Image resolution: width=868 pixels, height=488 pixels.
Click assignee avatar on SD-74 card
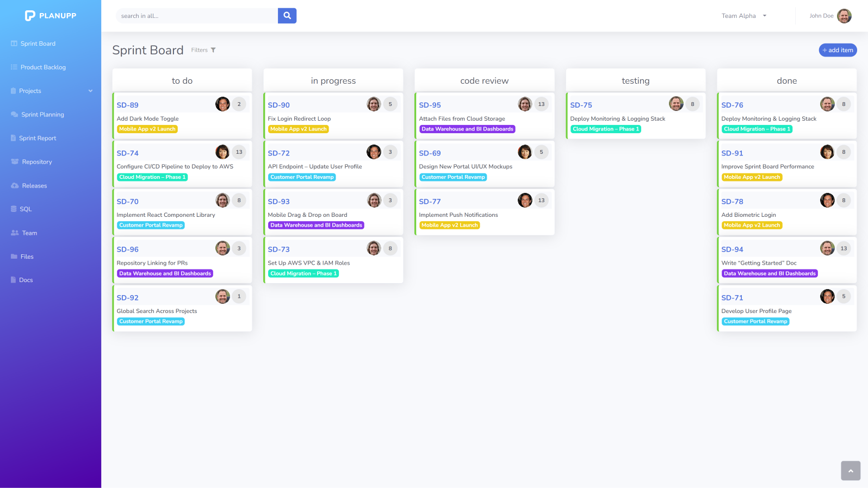pos(222,152)
